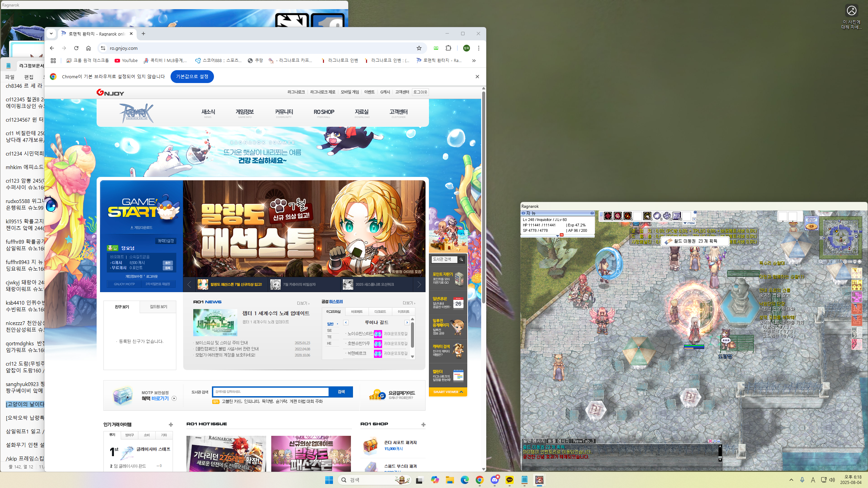868x488 pixels.
Task: Select the 일반 메시지 chat tab in the game
Action: [534, 441]
